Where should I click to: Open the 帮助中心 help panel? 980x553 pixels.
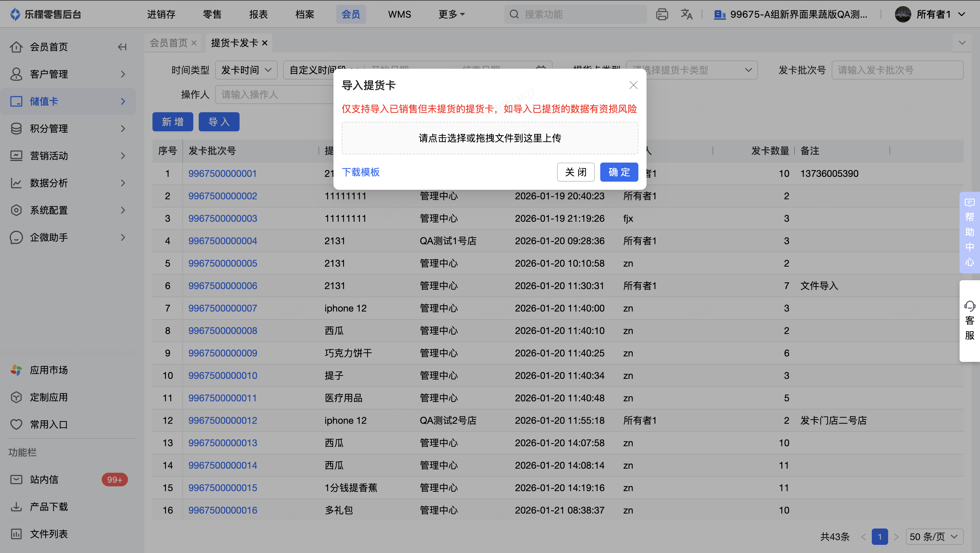click(969, 232)
